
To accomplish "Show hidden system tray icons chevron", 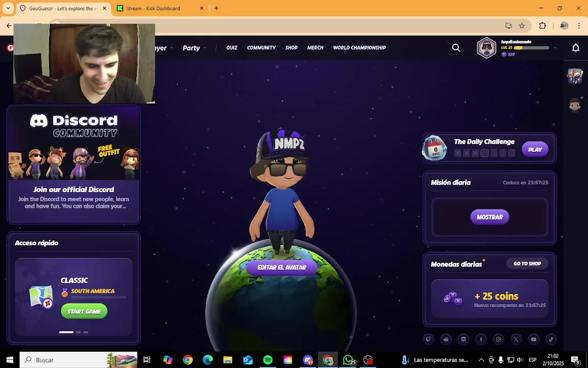I will 481,360.
